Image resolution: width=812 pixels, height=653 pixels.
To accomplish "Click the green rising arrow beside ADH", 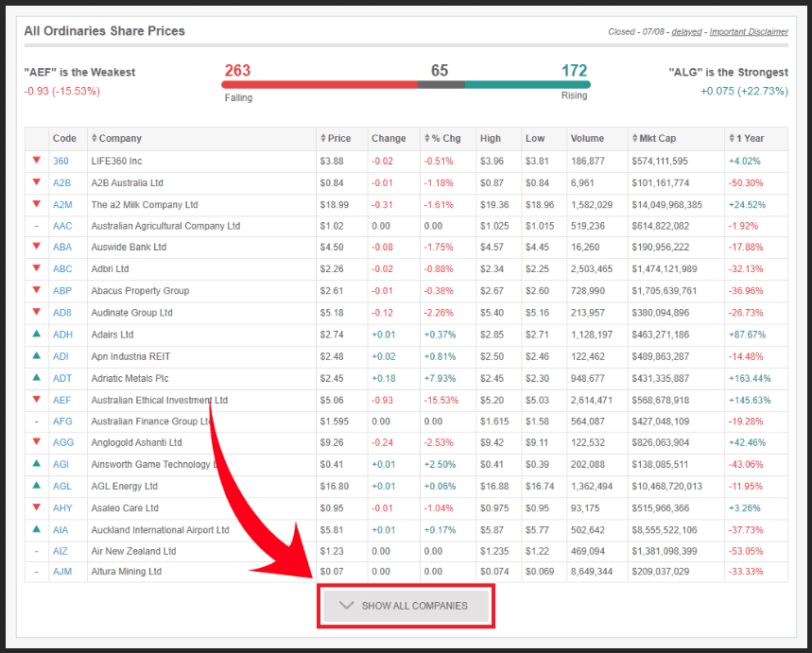I will [x=36, y=334].
